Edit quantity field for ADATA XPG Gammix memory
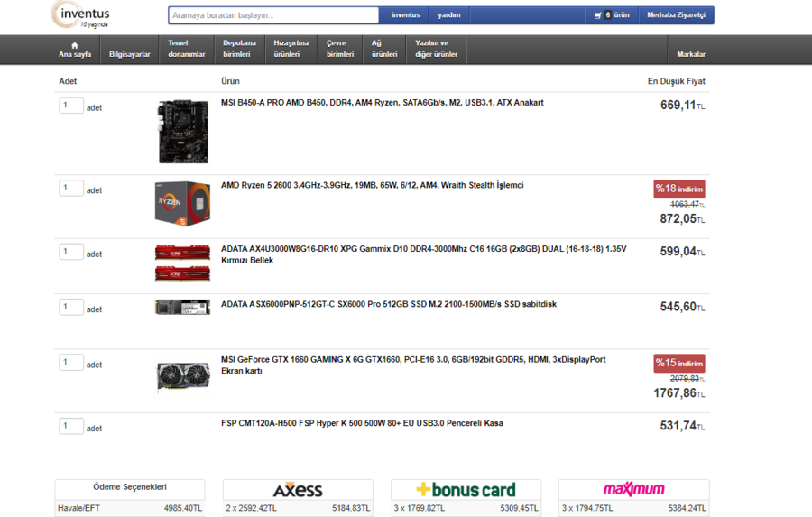Image resolution: width=812 pixels, height=517 pixels. coord(71,252)
